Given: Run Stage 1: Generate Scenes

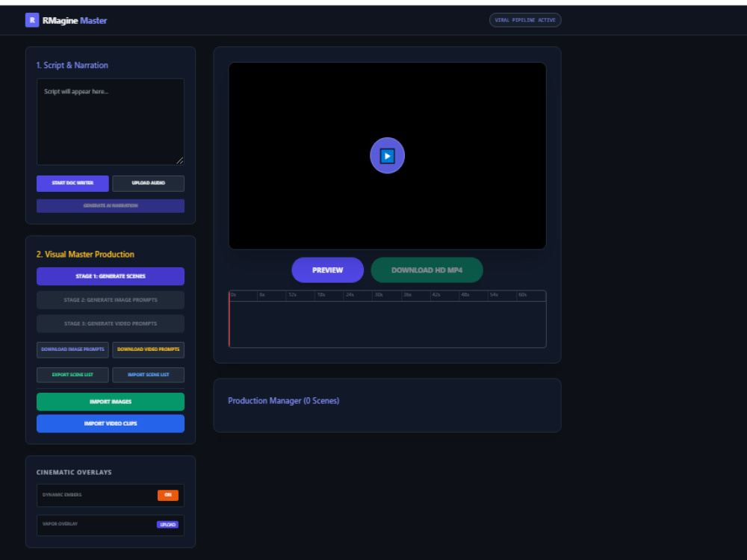Looking at the screenshot, I should point(111,276).
